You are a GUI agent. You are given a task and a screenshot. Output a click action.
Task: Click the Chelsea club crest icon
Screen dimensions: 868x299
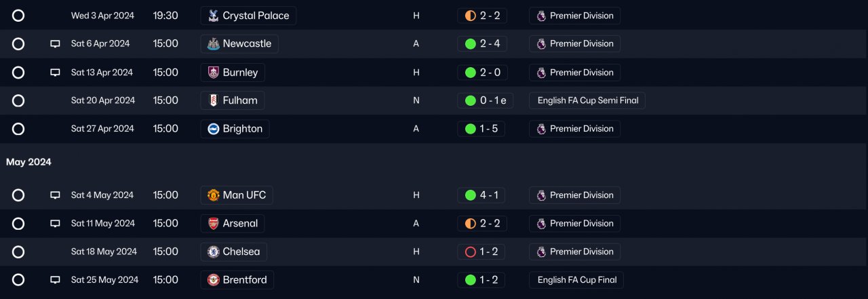(214, 252)
